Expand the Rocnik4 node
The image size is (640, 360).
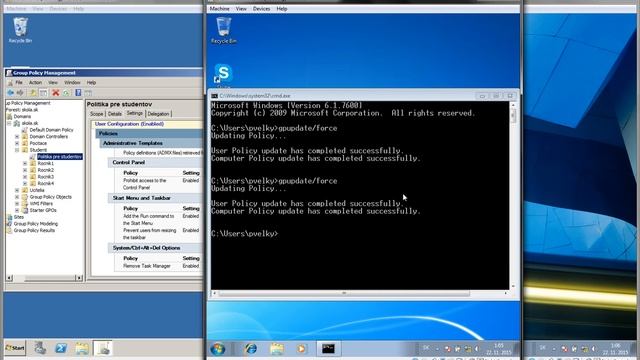[x=25, y=183]
